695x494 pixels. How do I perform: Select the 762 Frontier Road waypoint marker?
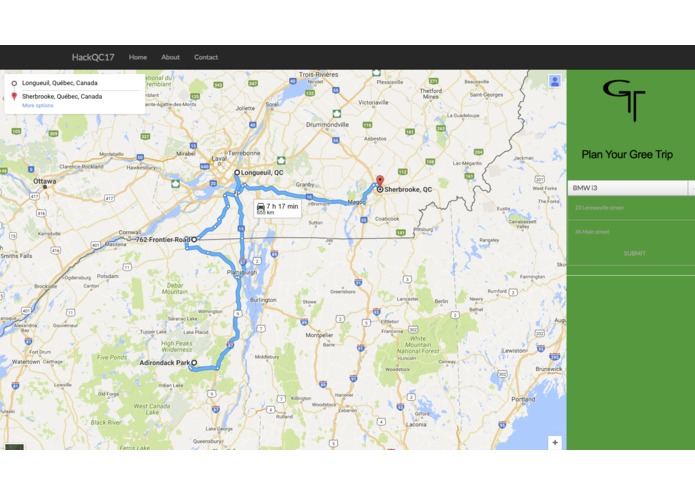click(x=194, y=239)
